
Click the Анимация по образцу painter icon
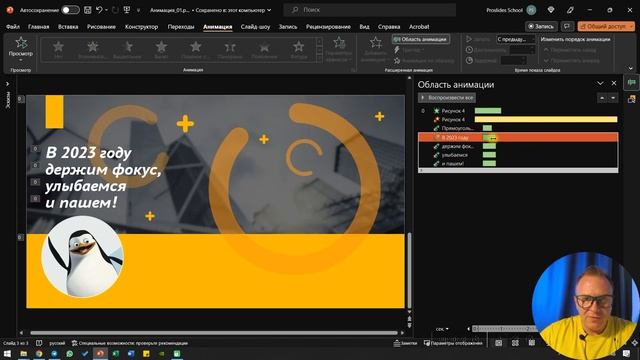coord(397,60)
